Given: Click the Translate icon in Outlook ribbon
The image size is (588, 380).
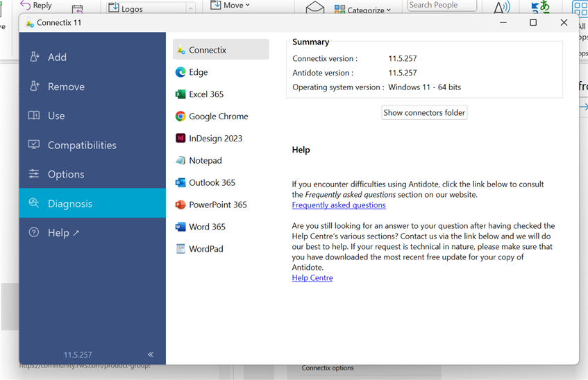Looking at the screenshot, I should point(540,7).
